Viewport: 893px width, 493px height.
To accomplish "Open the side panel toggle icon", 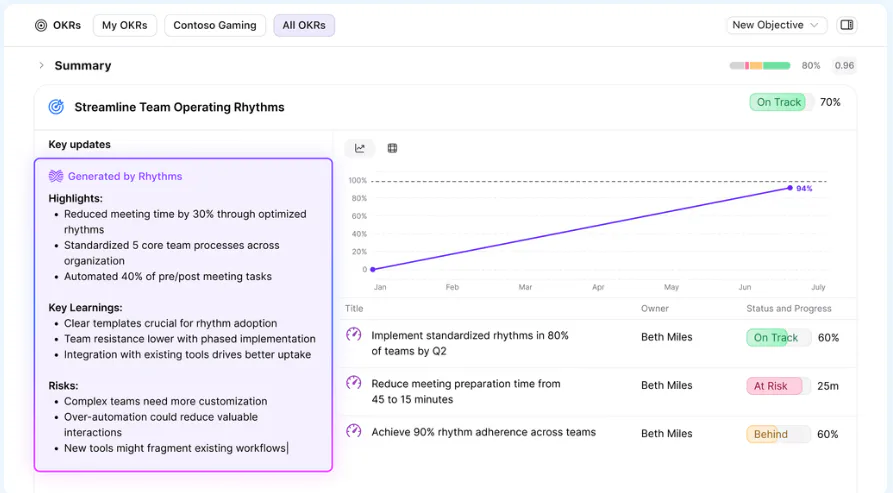I will coord(847,25).
